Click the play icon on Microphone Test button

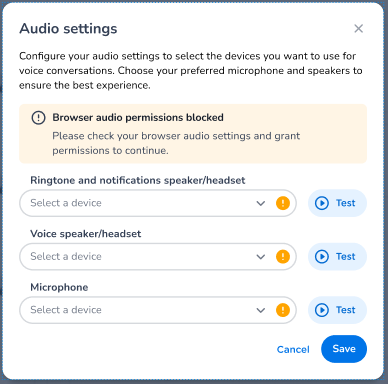coord(322,310)
